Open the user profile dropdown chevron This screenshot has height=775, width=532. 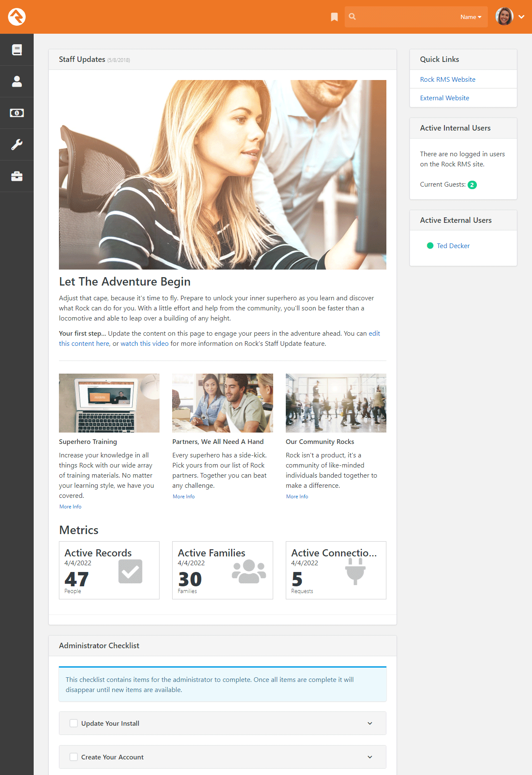point(521,17)
